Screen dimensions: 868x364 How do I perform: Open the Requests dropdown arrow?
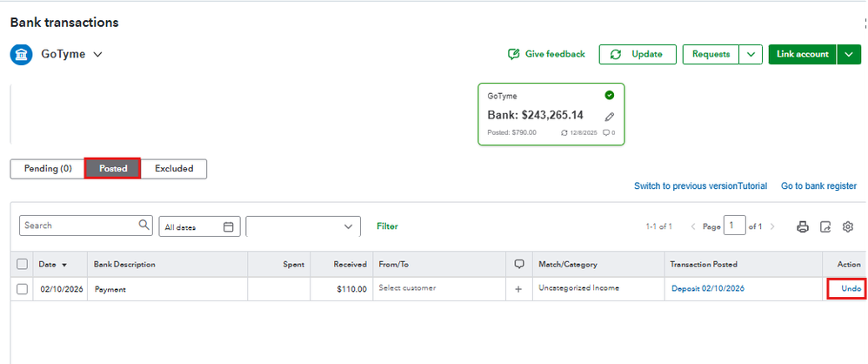pos(751,54)
